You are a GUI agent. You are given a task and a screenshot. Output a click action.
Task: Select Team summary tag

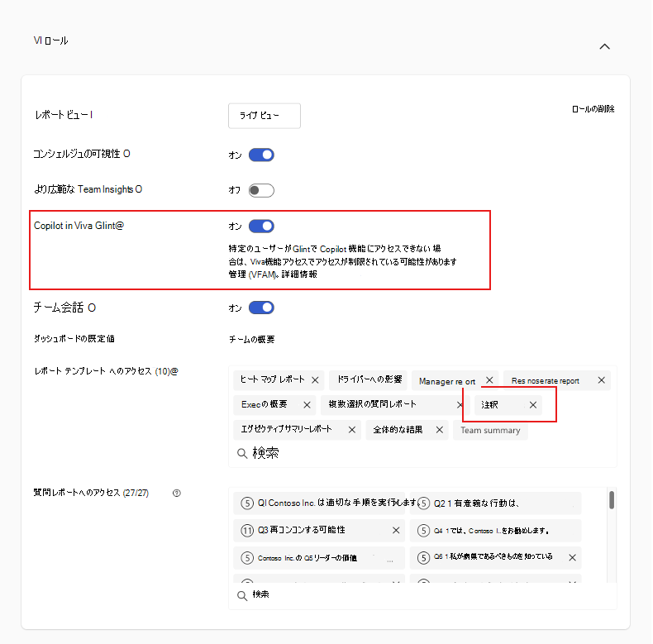point(490,431)
